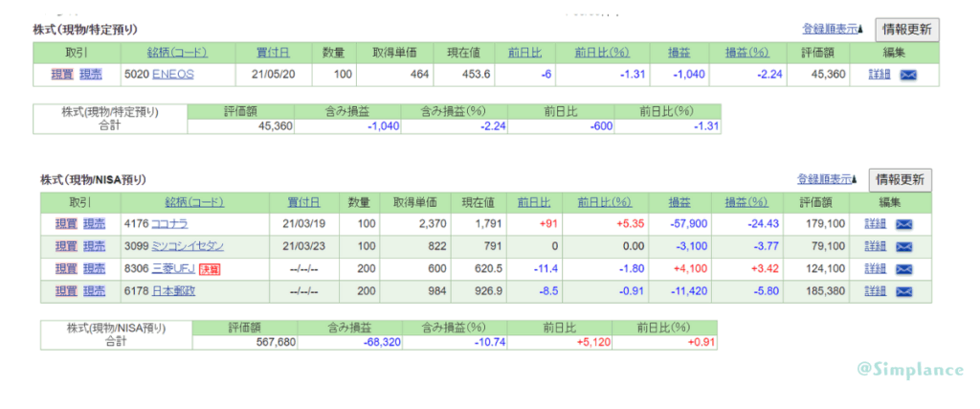Click the mail icon in ENEOS row

point(908,75)
